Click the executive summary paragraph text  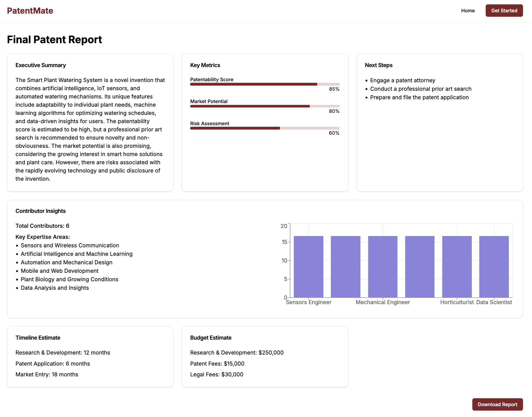pos(90,130)
